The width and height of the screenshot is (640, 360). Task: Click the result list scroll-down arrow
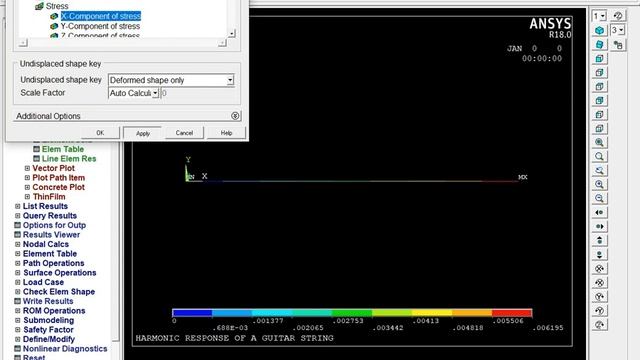click(232, 33)
